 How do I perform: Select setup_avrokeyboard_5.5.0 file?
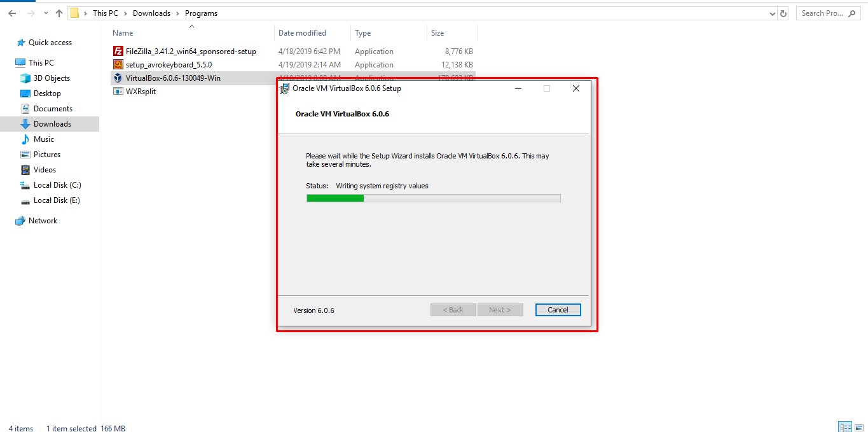point(169,65)
